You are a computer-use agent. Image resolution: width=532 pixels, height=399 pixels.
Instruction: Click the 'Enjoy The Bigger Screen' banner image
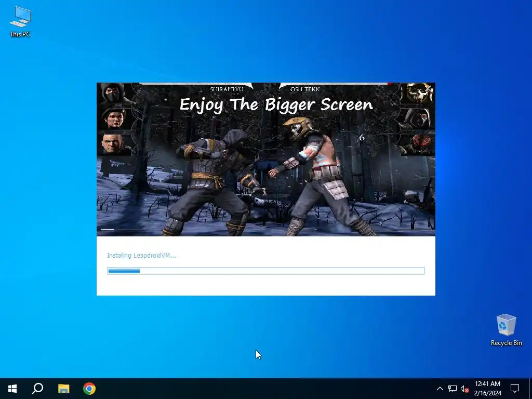tap(266, 159)
